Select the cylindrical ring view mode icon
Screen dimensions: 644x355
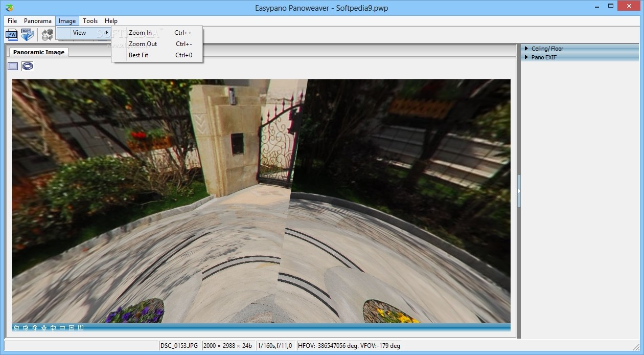tap(28, 66)
